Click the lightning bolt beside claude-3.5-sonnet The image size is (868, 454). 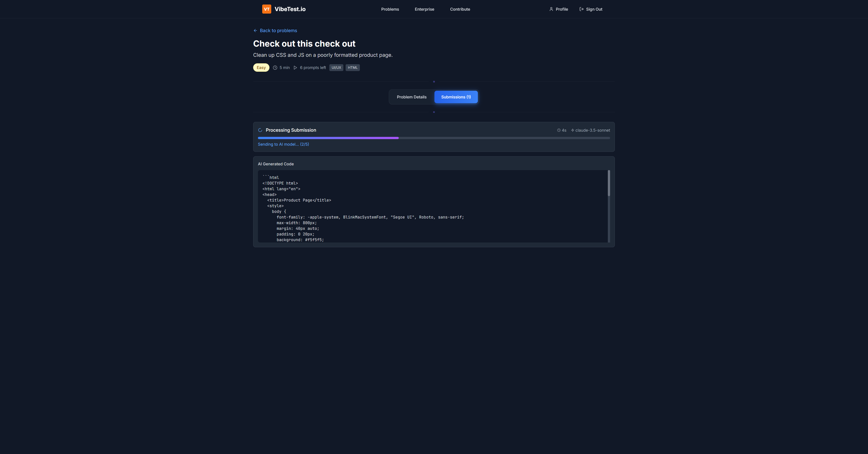(573, 130)
